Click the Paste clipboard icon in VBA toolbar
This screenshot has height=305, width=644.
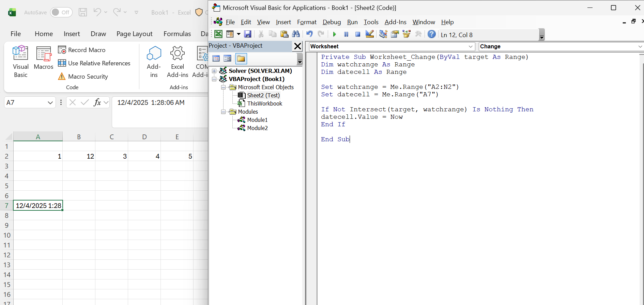[284, 34]
